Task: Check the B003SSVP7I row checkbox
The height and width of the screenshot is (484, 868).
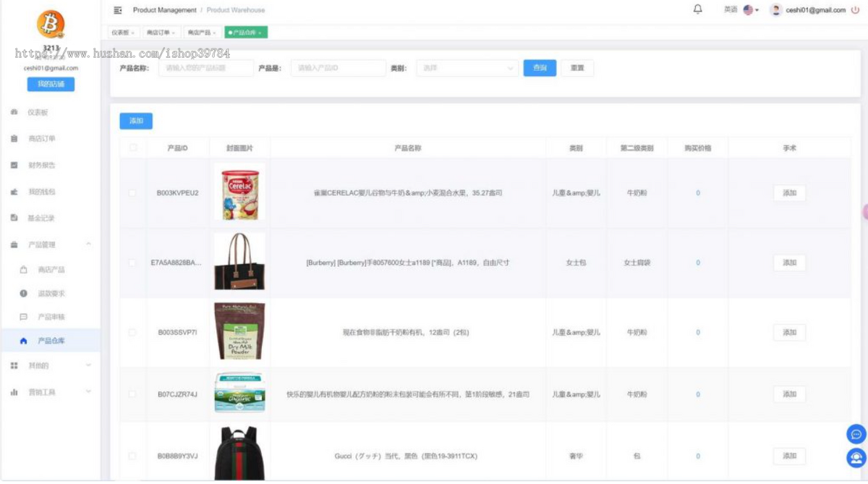Action: point(132,332)
